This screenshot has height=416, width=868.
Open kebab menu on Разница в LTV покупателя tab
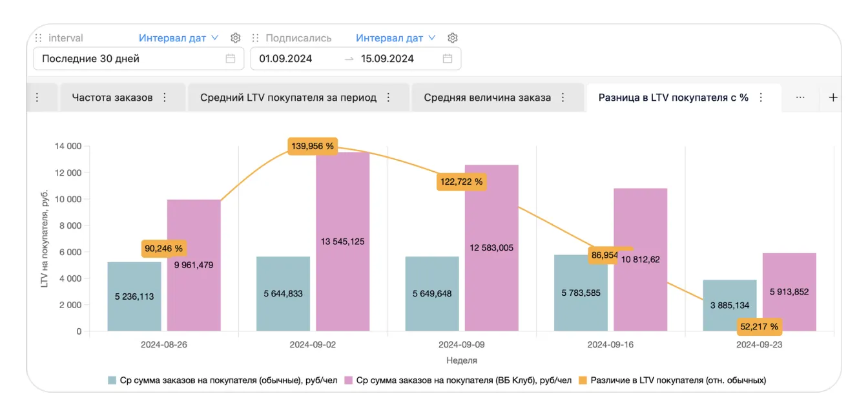pos(761,98)
